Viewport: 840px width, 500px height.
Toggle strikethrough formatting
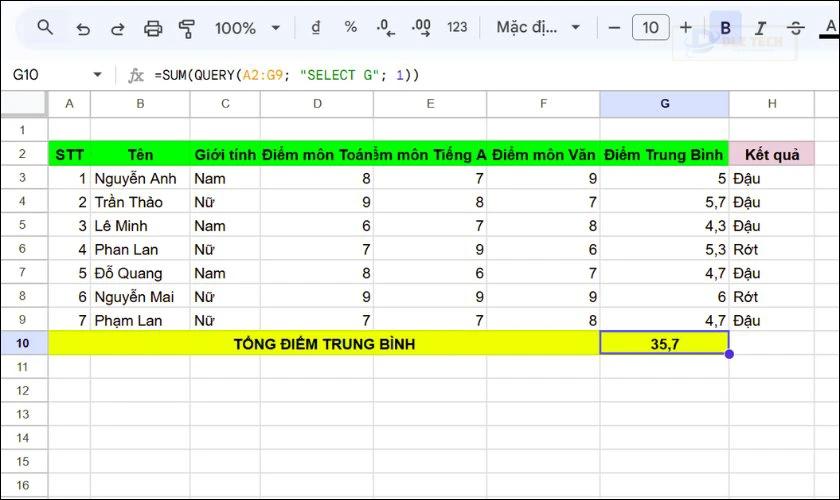click(796, 28)
